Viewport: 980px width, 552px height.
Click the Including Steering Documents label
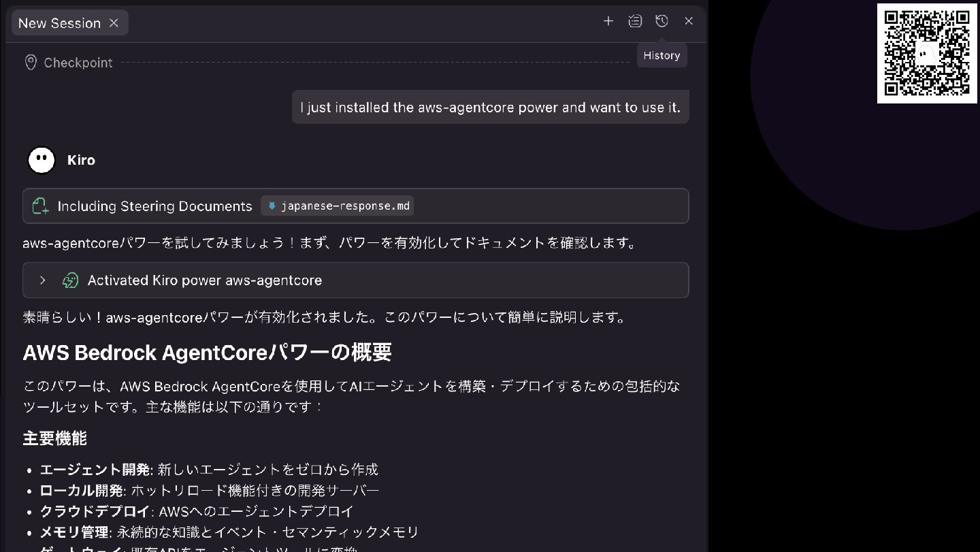click(x=154, y=206)
